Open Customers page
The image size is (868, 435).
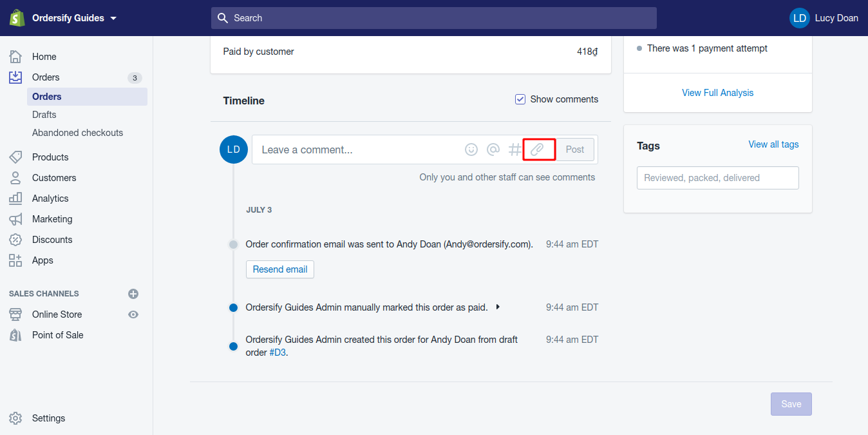tap(54, 178)
